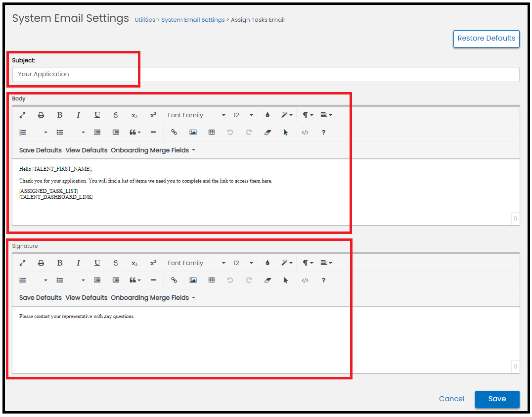Expand the Onboarding Merge Fields dropdown in Body

click(x=153, y=150)
